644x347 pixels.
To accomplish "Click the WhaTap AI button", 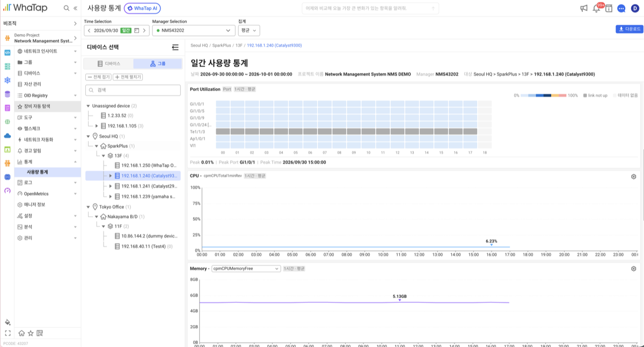I will click(142, 8).
